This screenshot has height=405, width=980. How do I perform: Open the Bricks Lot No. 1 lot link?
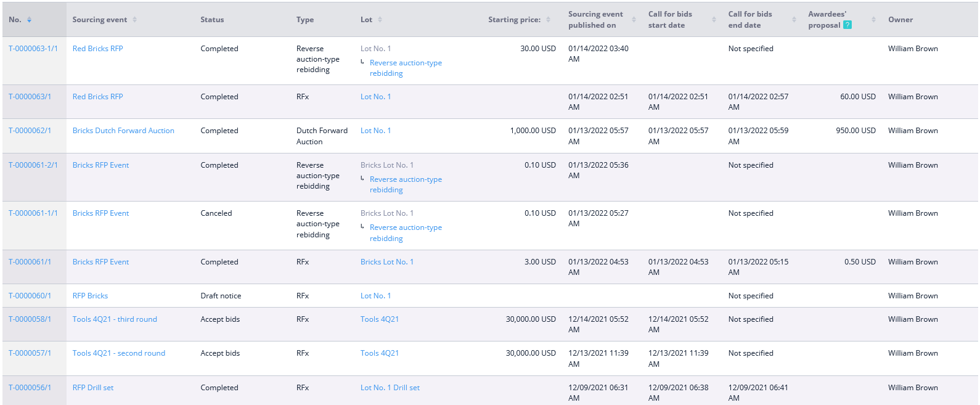click(387, 262)
